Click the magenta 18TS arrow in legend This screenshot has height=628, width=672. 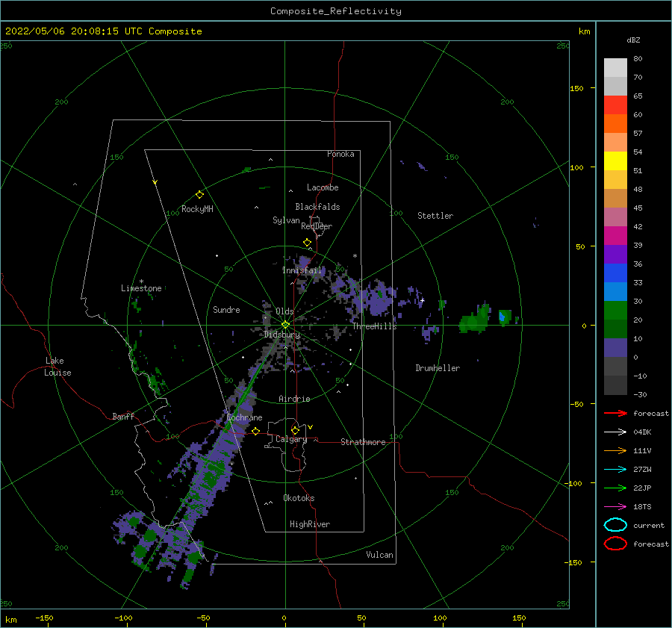tap(615, 507)
